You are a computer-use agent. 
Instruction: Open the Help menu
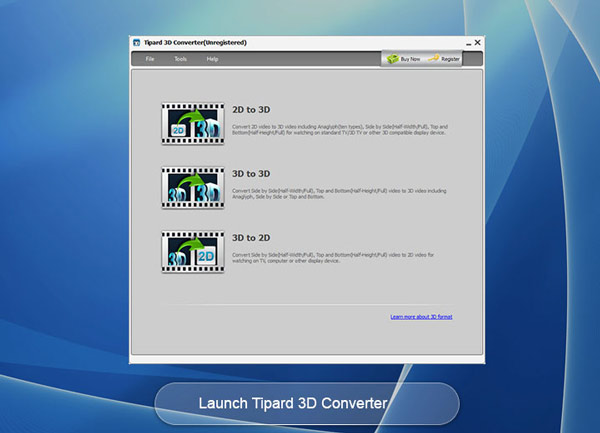(x=212, y=59)
